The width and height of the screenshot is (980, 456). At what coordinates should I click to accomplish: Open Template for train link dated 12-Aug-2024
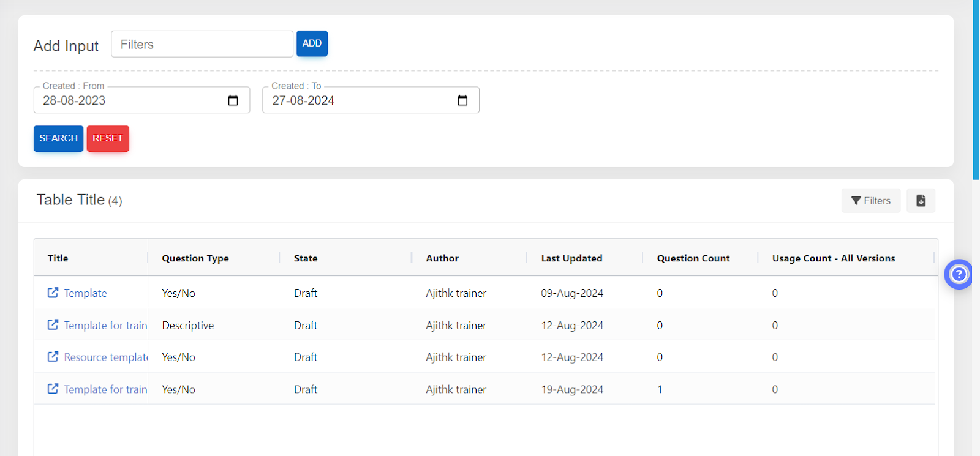105,326
